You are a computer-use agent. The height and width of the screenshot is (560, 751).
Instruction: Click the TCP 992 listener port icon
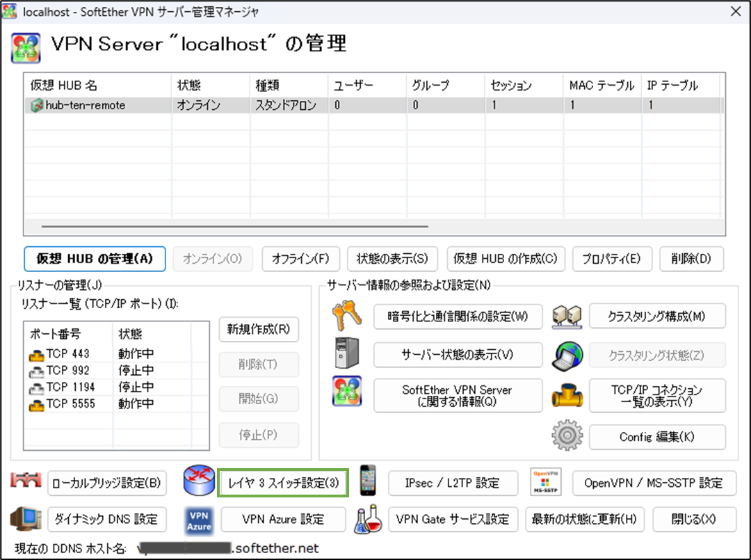coord(36,371)
